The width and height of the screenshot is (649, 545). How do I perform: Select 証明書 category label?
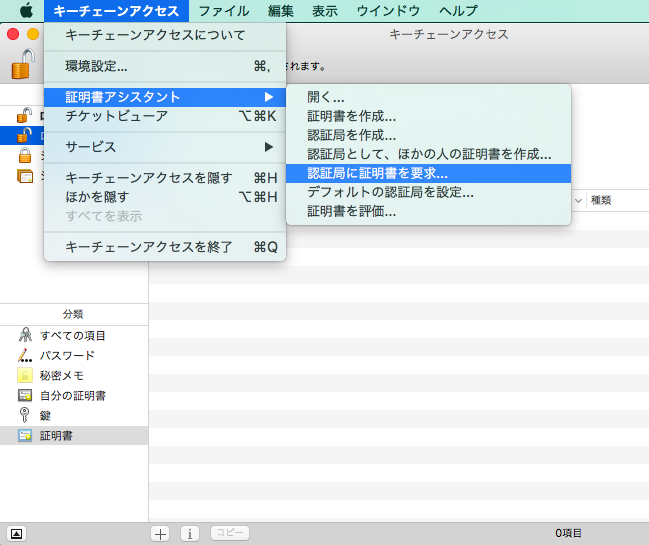click(56, 436)
